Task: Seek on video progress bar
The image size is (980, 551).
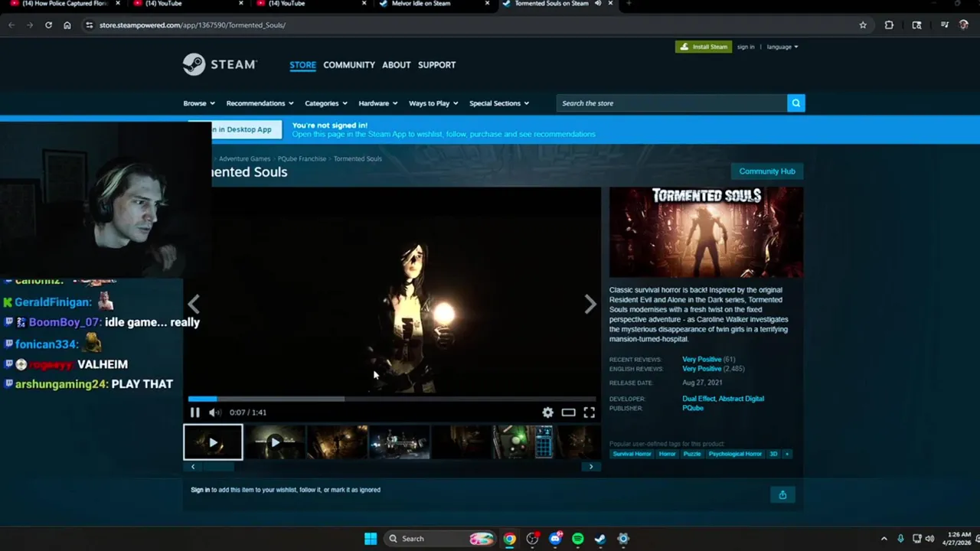Action: (392, 399)
